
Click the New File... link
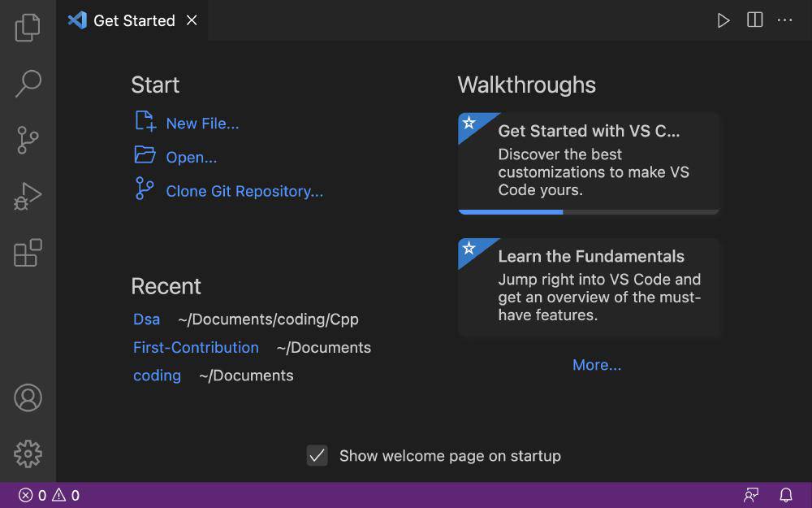click(202, 124)
